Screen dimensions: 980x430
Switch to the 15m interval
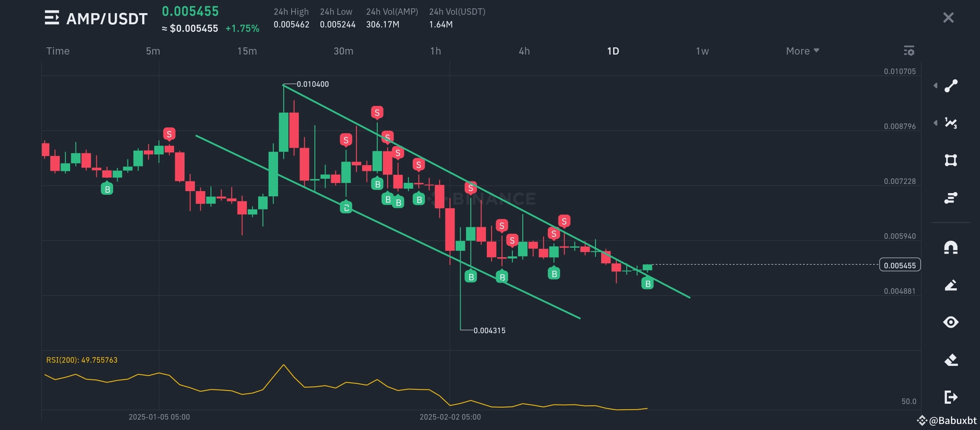click(247, 51)
